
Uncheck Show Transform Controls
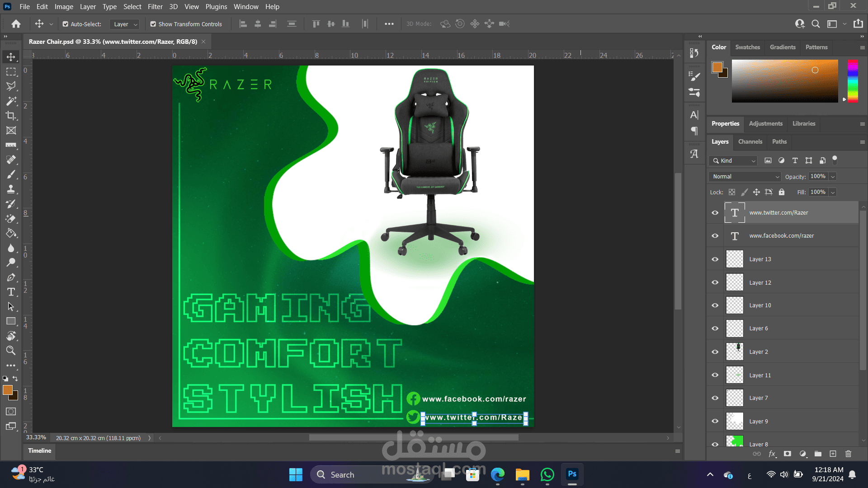click(x=153, y=24)
